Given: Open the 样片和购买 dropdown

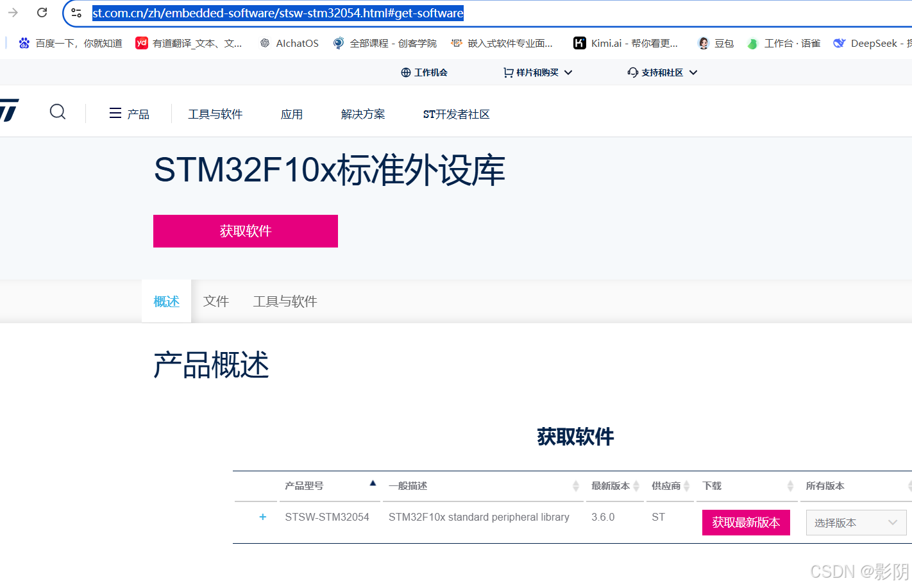Looking at the screenshot, I should click(537, 72).
